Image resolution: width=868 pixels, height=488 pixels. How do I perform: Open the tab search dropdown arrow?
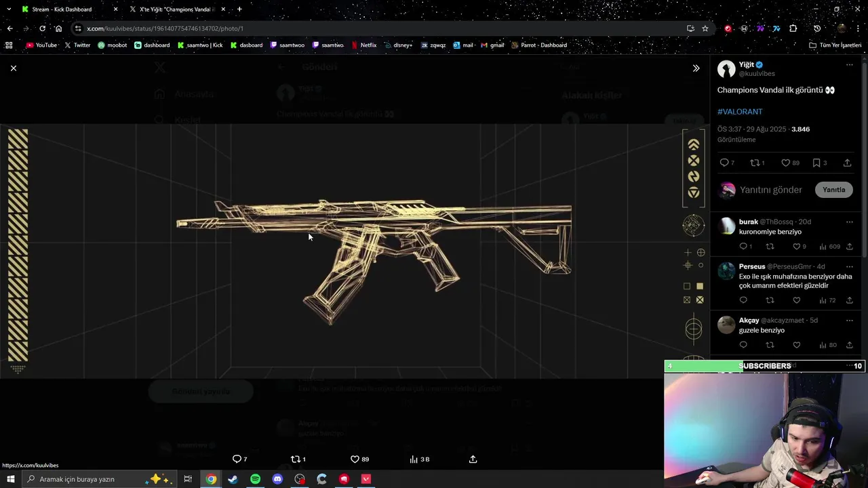(x=9, y=9)
